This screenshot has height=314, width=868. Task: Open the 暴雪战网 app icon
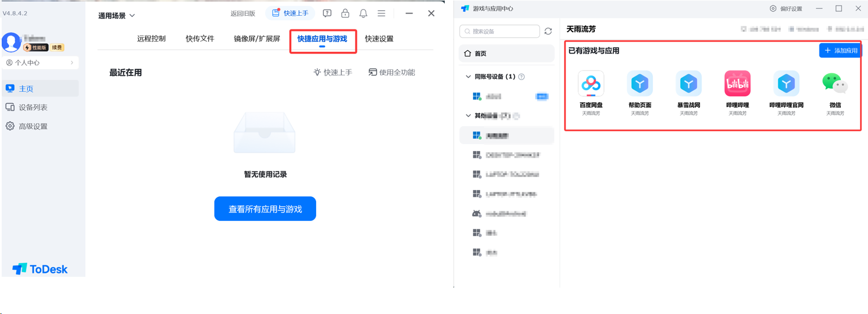[689, 84]
